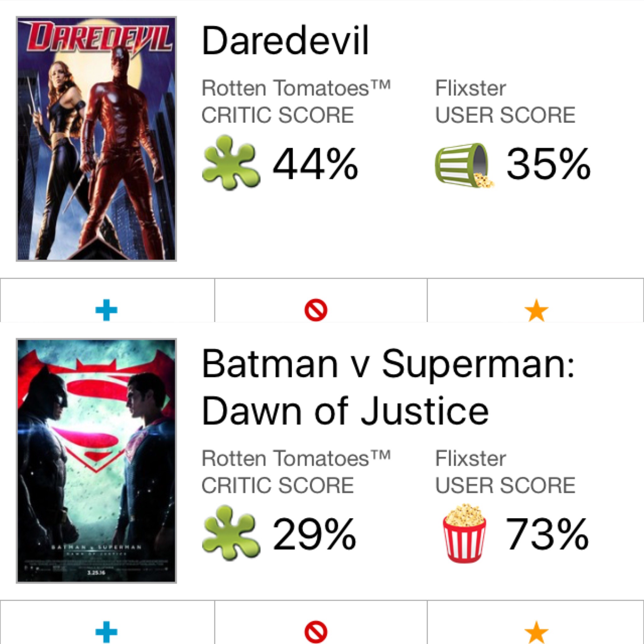Click the red popcorn bucket icon

(464, 533)
